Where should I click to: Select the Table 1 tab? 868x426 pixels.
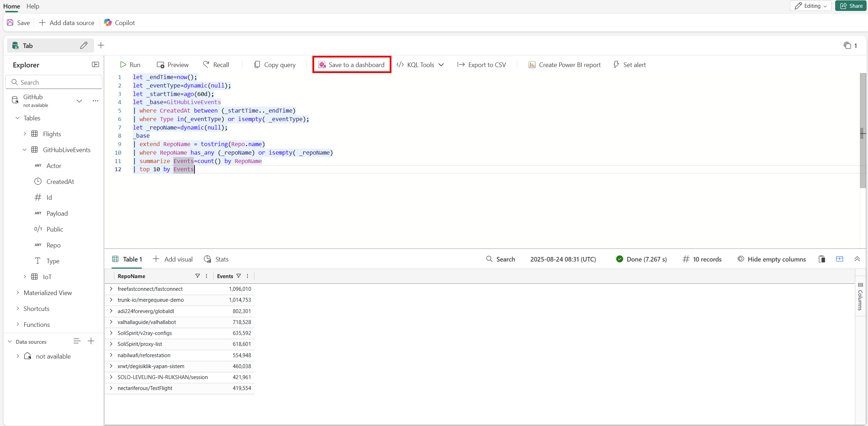[127, 259]
